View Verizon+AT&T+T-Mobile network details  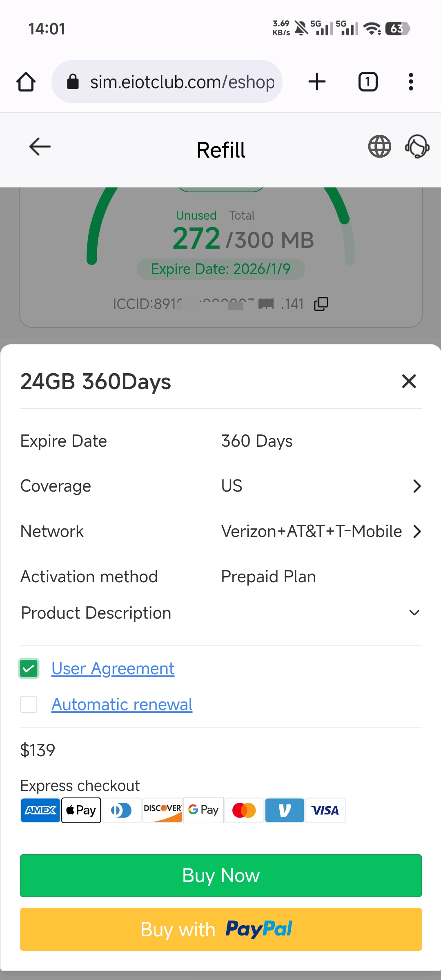point(416,532)
